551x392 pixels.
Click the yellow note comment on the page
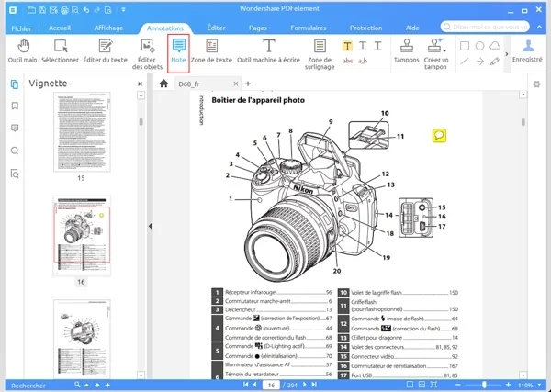pyautogui.click(x=439, y=136)
